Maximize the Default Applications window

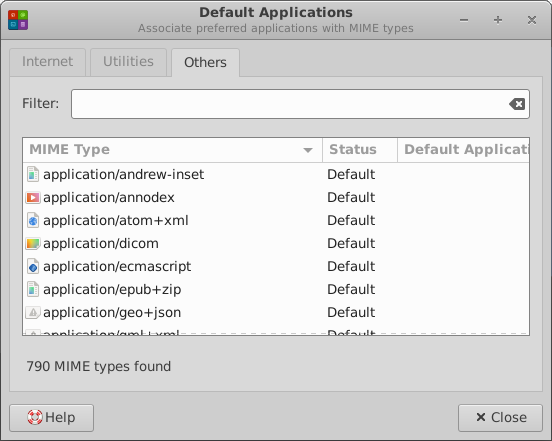point(498,20)
